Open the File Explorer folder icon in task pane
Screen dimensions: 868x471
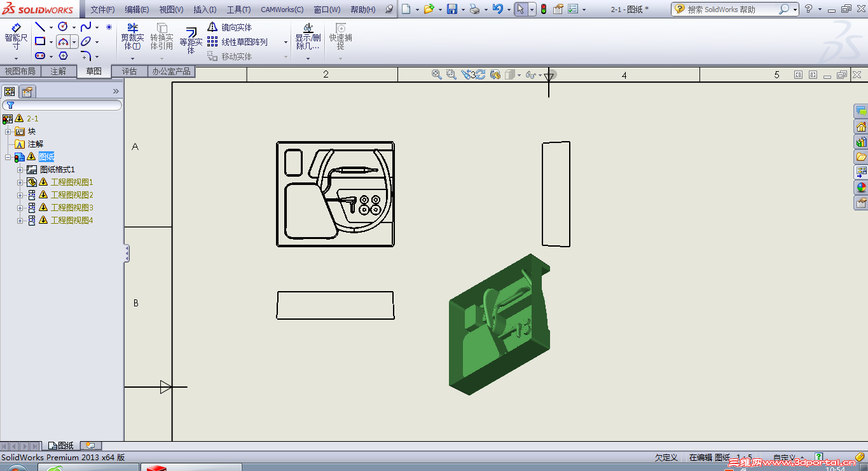861,157
